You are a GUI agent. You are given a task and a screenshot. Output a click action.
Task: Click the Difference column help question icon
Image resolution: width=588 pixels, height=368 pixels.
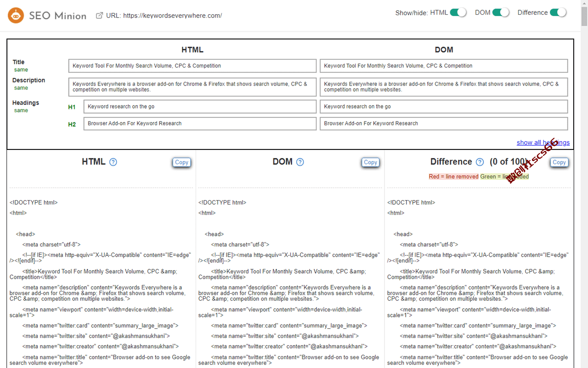[x=480, y=162]
